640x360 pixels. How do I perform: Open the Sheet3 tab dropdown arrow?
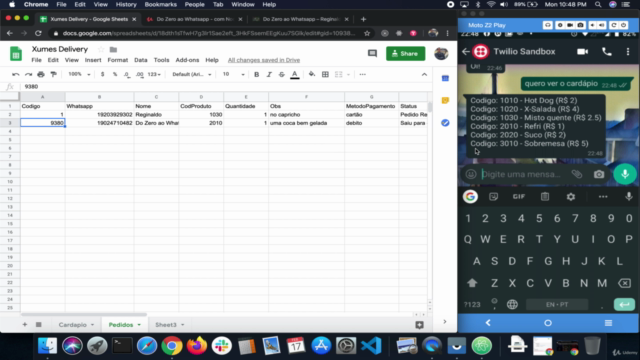click(x=182, y=325)
